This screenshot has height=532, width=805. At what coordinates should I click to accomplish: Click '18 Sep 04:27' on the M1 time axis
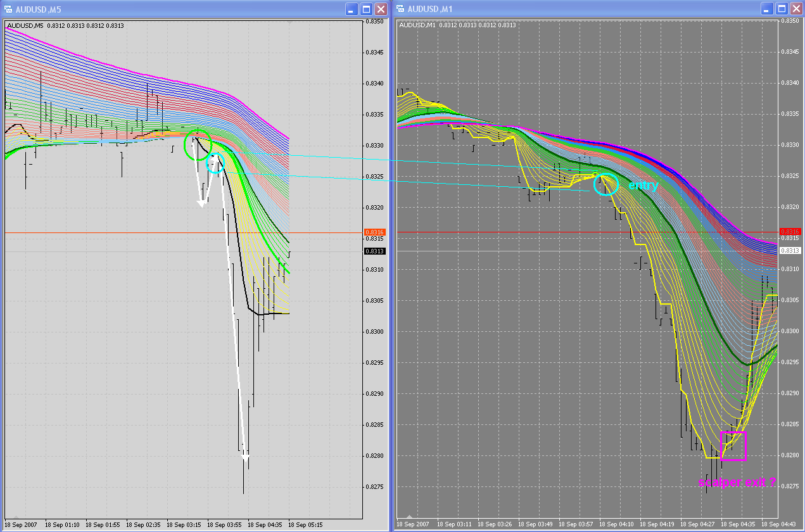click(x=697, y=525)
